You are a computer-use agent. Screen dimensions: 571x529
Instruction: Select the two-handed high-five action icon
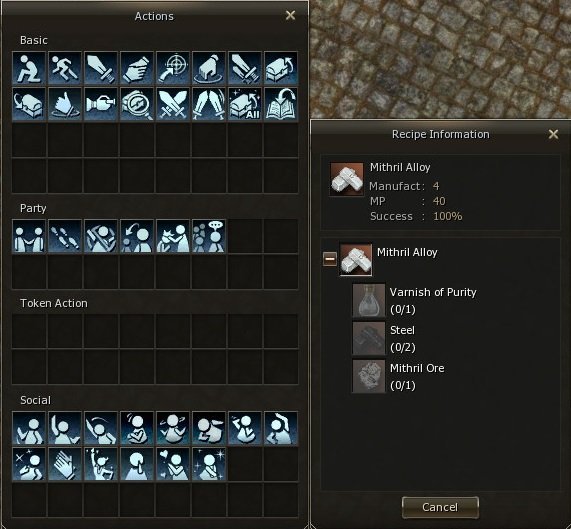(x=209, y=104)
